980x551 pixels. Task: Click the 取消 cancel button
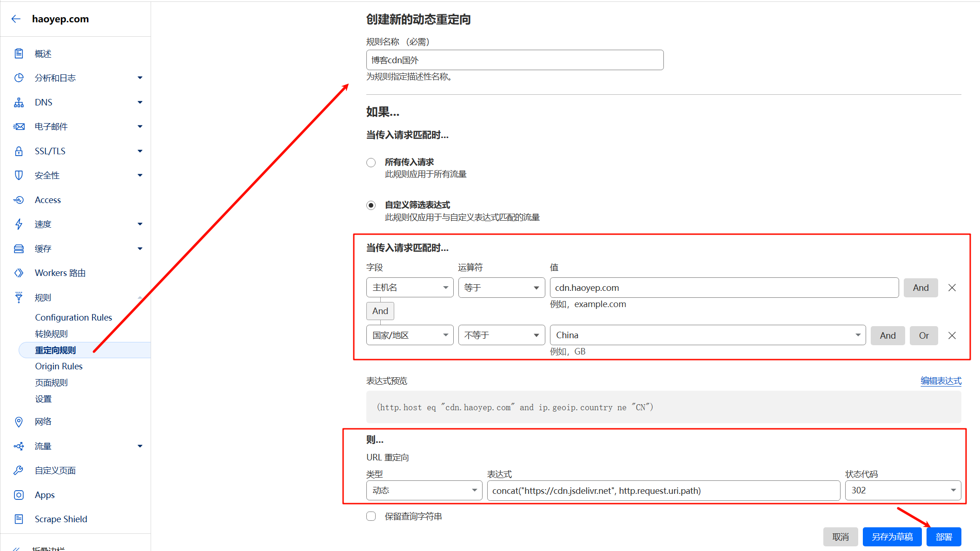[841, 537]
